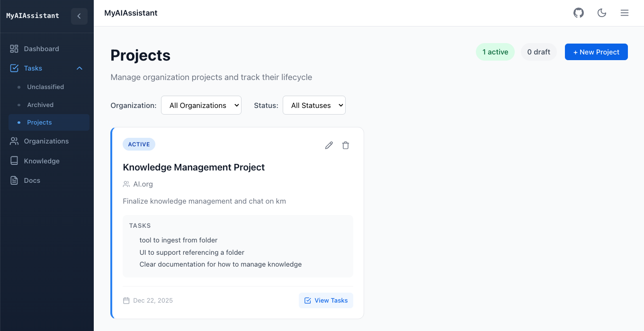Click the New Project button
Screen dimensions: 644x331
tap(596, 52)
